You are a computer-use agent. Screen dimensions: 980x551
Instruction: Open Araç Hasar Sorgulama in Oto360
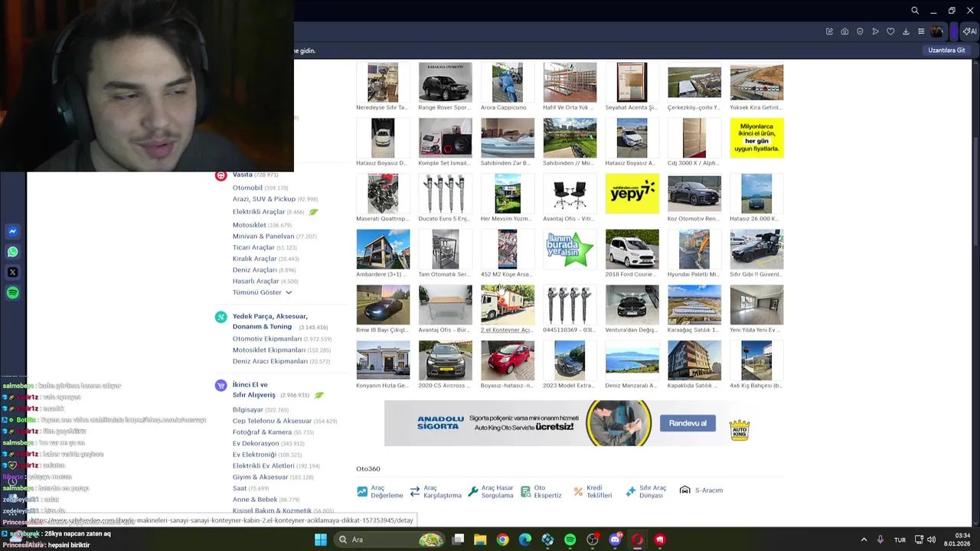(491, 491)
